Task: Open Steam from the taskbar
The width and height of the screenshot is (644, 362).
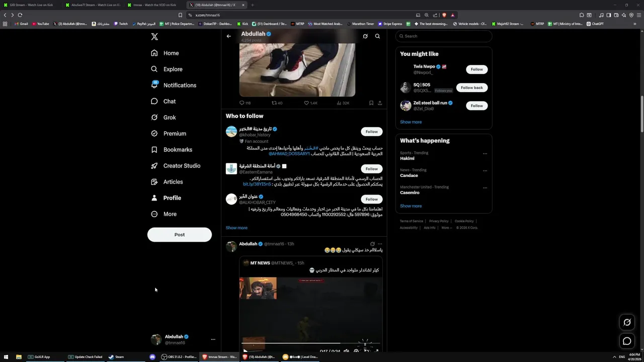Action: point(116,357)
